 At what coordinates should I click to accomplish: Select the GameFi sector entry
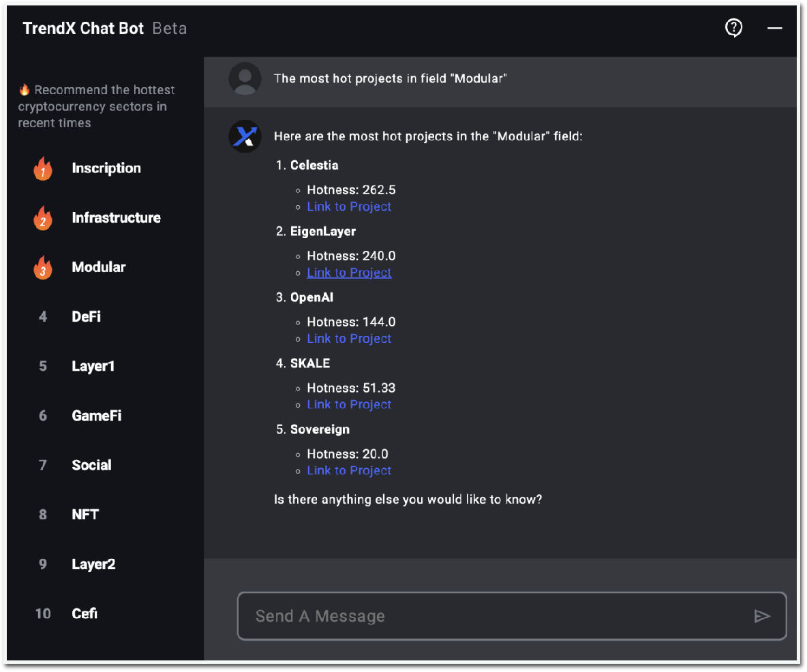[97, 415]
